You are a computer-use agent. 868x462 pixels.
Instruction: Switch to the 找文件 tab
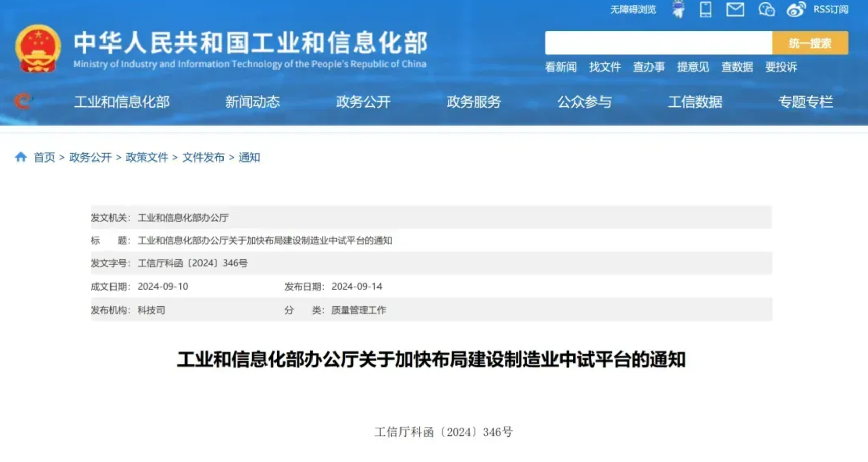[x=606, y=67]
